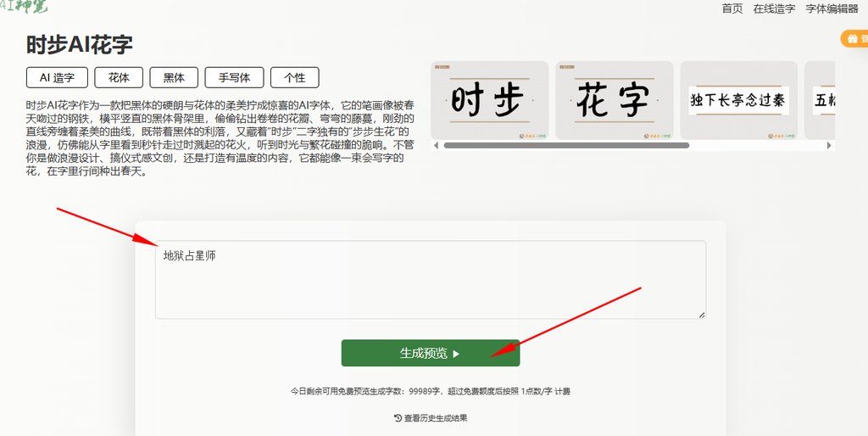Open the 花字 font sample thumbnail
868x436 pixels.
pos(615,100)
